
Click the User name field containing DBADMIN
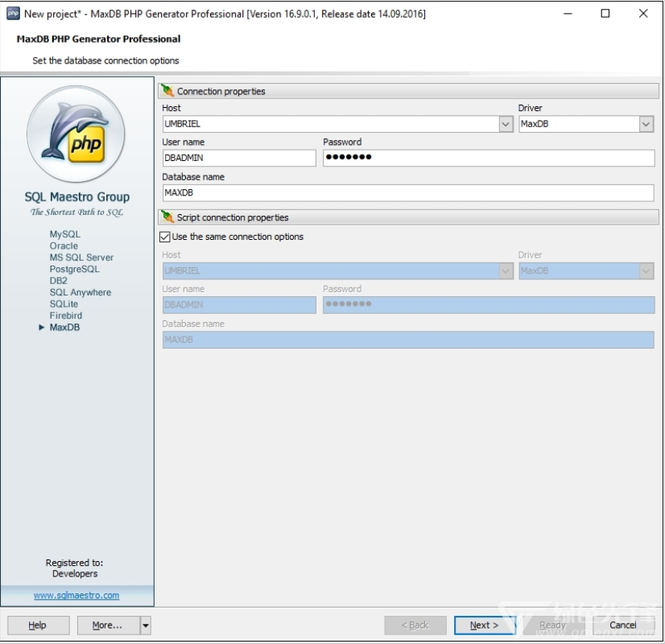click(239, 158)
